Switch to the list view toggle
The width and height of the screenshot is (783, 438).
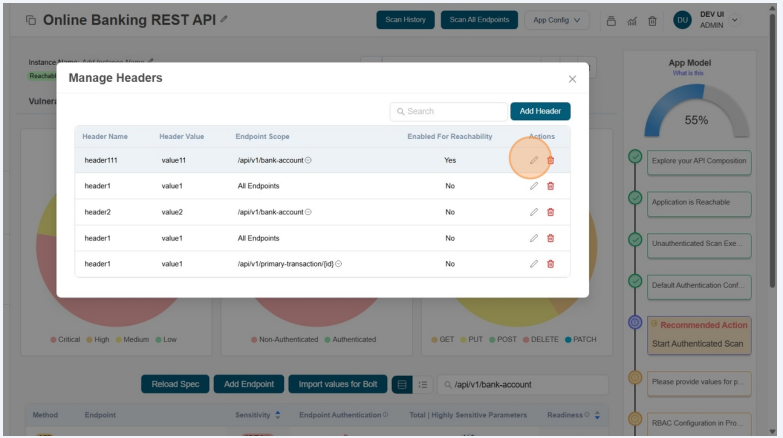422,384
